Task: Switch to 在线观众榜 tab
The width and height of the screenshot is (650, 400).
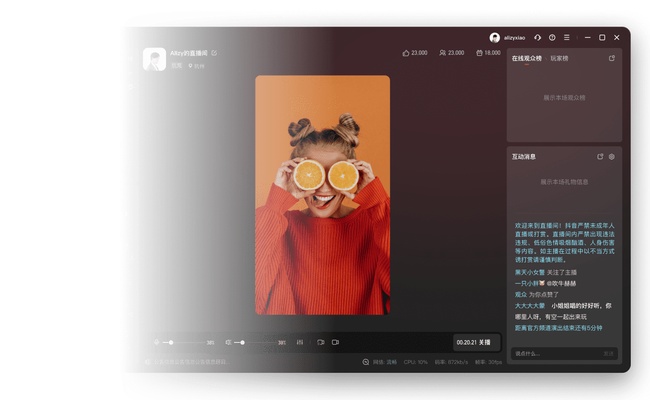Action: [x=526, y=58]
